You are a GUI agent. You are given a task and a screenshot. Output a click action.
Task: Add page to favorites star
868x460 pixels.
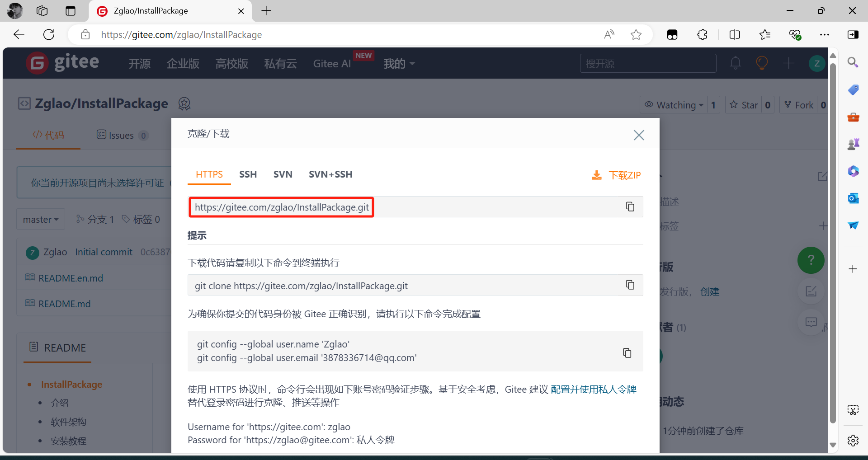point(636,35)
